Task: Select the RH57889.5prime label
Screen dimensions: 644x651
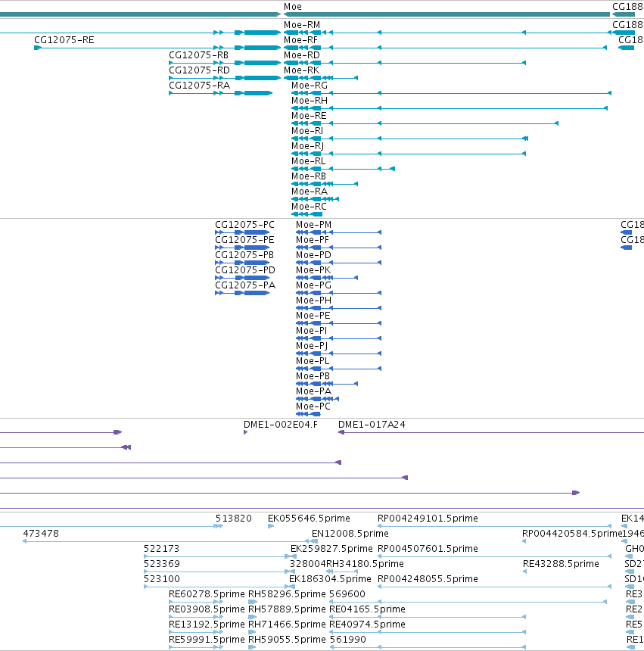Action: point(287,609)
